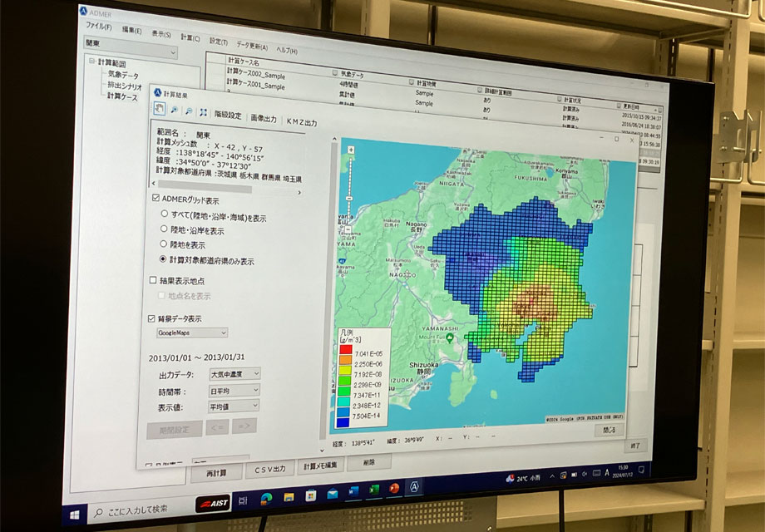Click the Windows search box ここに入力して検索
Image resolution: width=765 pixels, height=532 pixels.
[x=141, y=510]
